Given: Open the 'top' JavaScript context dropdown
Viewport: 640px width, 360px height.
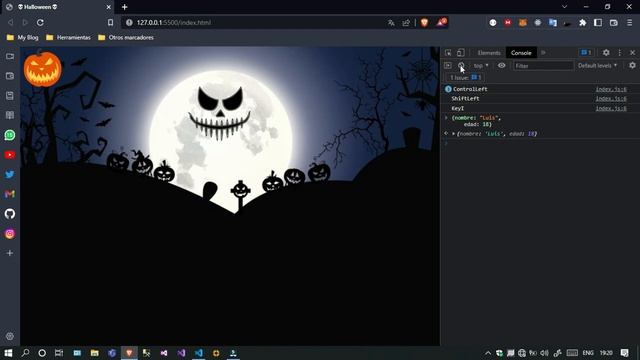Looking at the screenshot, I should 481,65.
